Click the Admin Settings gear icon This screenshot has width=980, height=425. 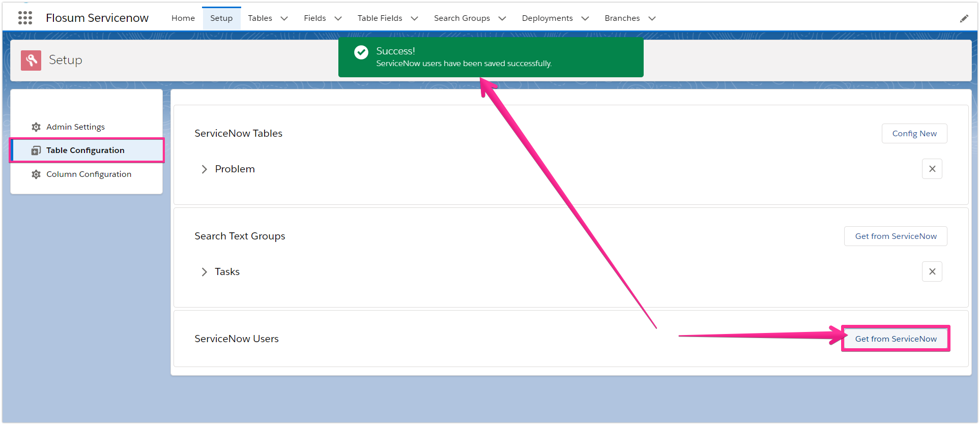(36, 127)
